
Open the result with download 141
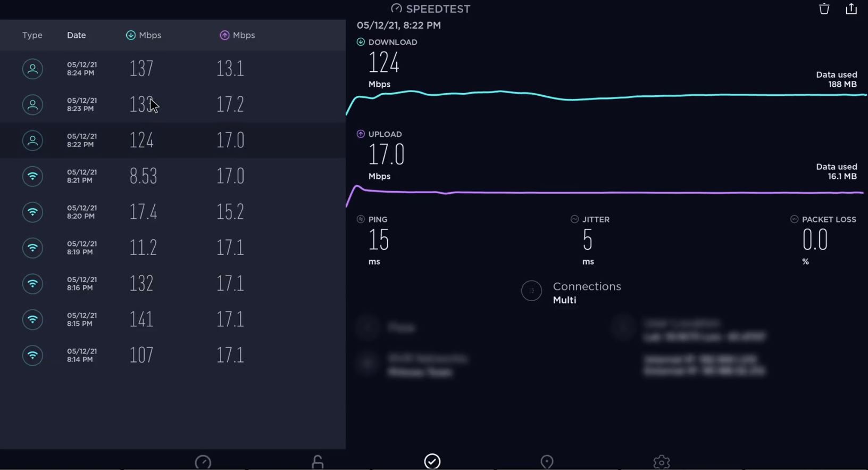[173, 319]
